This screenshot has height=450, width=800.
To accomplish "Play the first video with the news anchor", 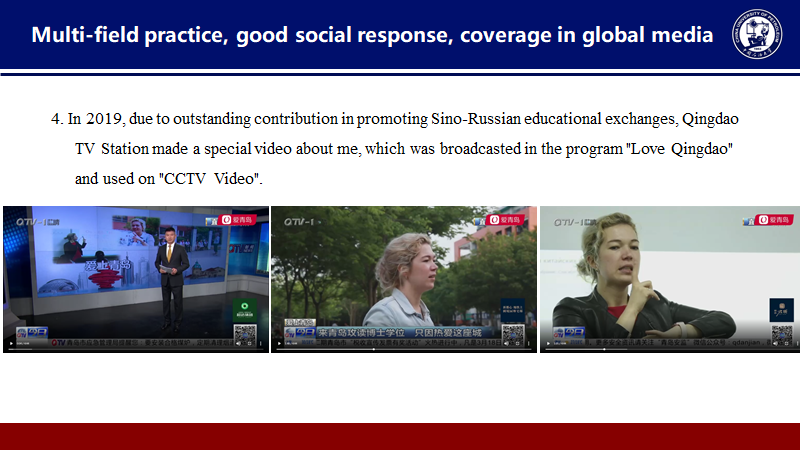I will (10, 345).
